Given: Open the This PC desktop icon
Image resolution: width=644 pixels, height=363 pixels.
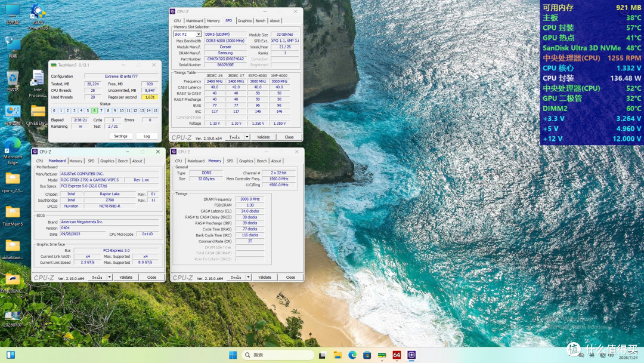Looking at the screenshot, I should click(x=13, y=14).
